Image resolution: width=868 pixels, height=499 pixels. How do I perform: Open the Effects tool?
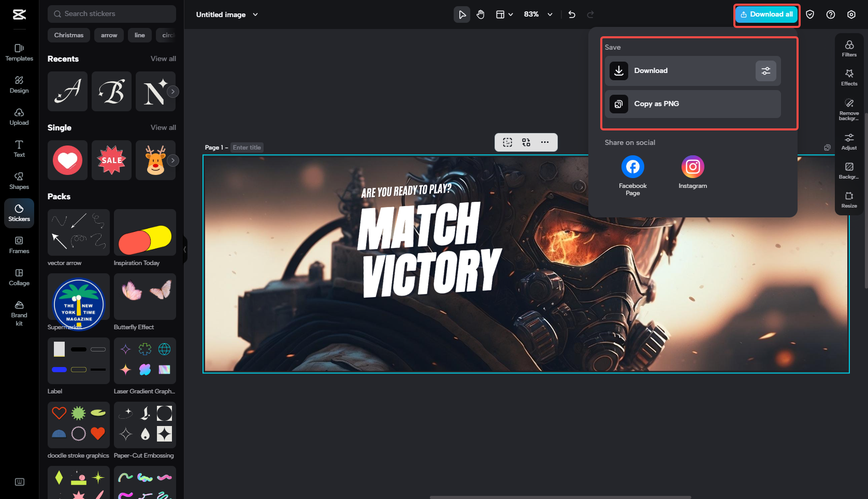[x=849, y=78]
